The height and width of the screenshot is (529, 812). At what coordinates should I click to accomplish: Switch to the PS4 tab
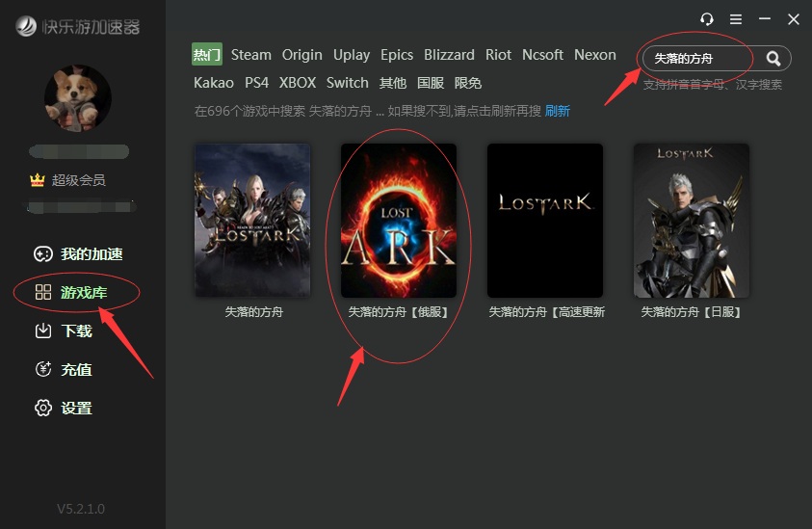[257, 82]
